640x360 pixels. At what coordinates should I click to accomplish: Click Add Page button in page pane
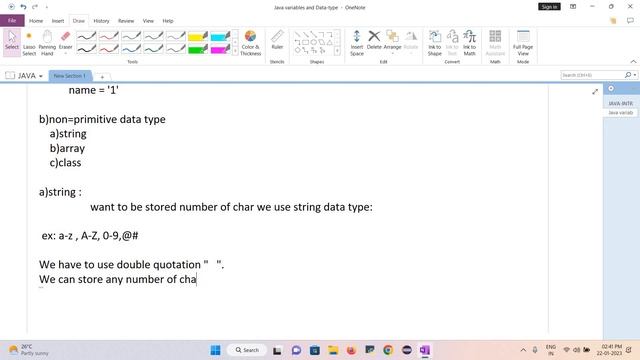coord(611,89)
